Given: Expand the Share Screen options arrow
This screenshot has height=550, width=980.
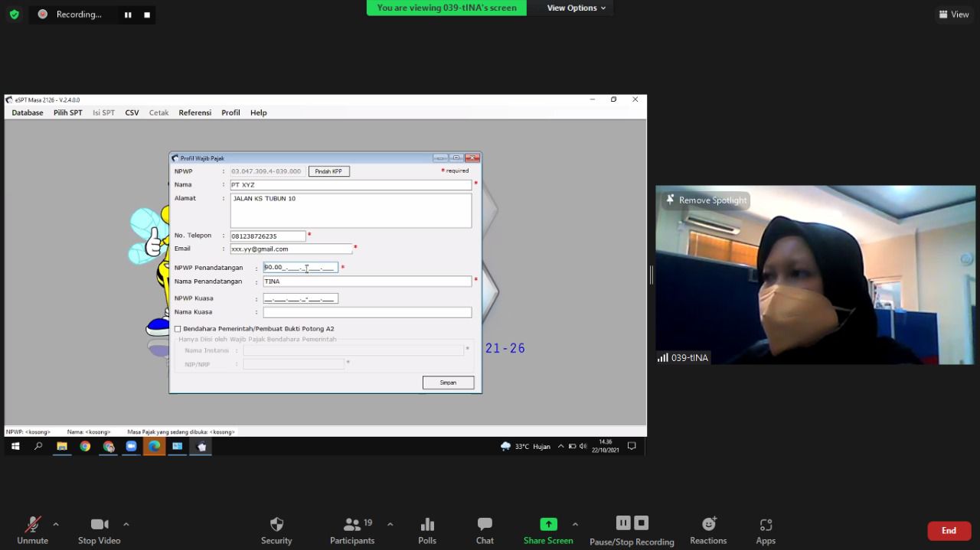Looking at the screenshot, I should [x=575, y=524].
